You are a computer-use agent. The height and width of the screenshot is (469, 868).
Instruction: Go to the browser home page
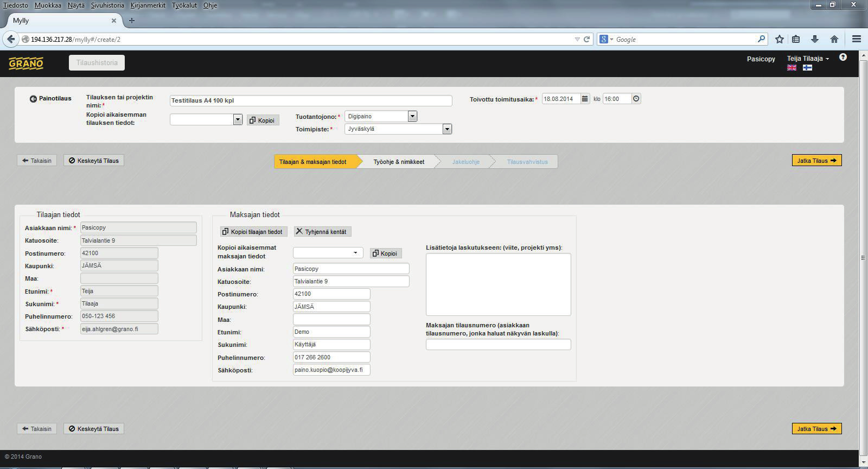(x=834, y=39)
